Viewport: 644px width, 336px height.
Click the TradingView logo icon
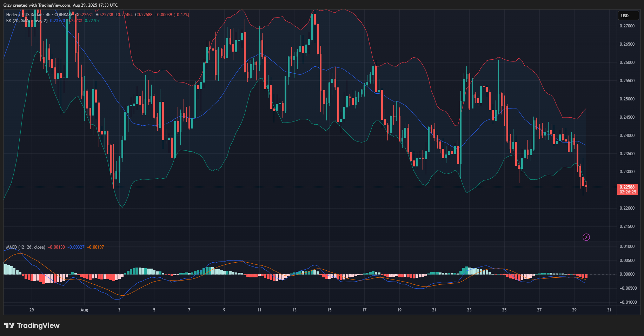pos(9,325)
